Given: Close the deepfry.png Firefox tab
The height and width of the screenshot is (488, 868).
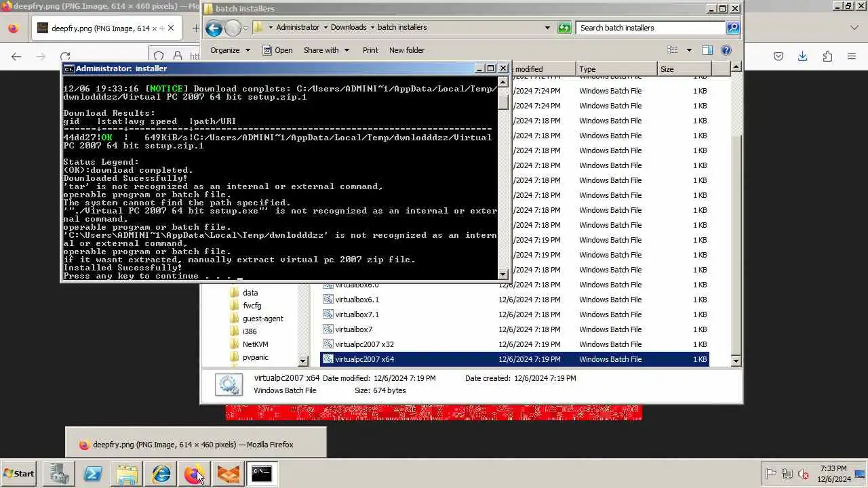Looking at the screenshot, I should click(171, 28).
